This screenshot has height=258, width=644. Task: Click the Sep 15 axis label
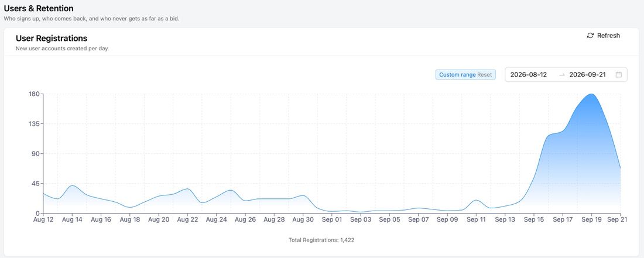(534, 220)
